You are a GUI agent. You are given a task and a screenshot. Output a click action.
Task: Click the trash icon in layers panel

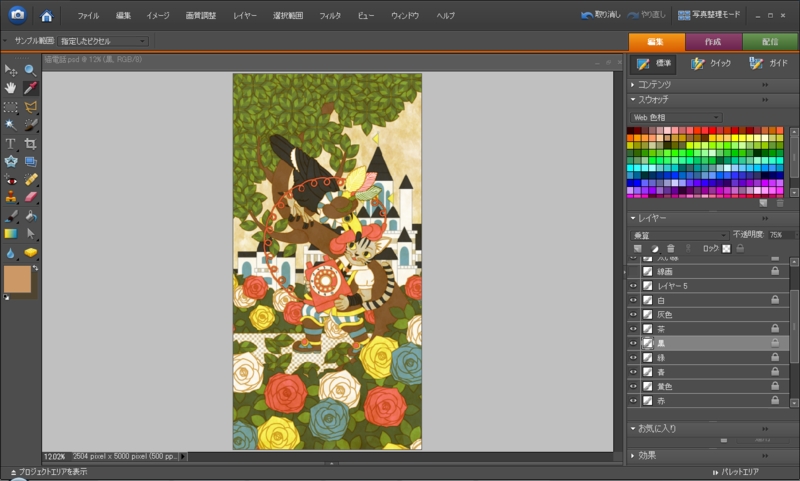tap(671, 248)
